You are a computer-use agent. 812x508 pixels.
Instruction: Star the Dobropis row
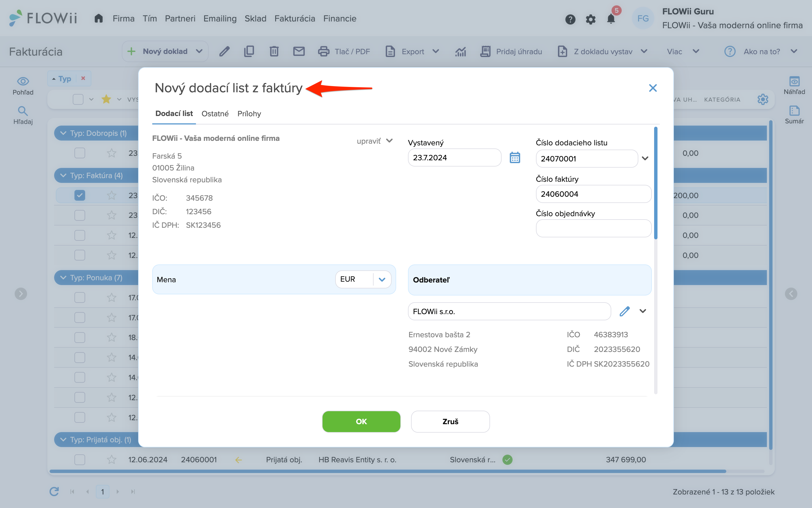[x=111, y=153]
